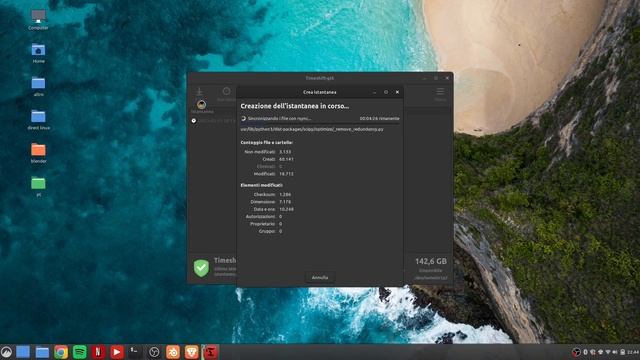Open the Computer desktop icon
Screen dimensions: 640x360
coord(38,20)
